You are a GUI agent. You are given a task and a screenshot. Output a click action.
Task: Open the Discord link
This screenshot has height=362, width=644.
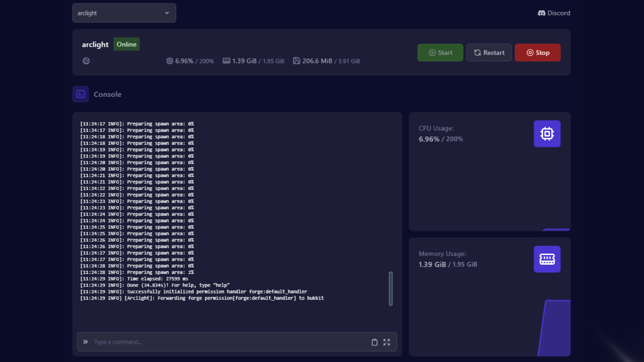tap(558, 13)
